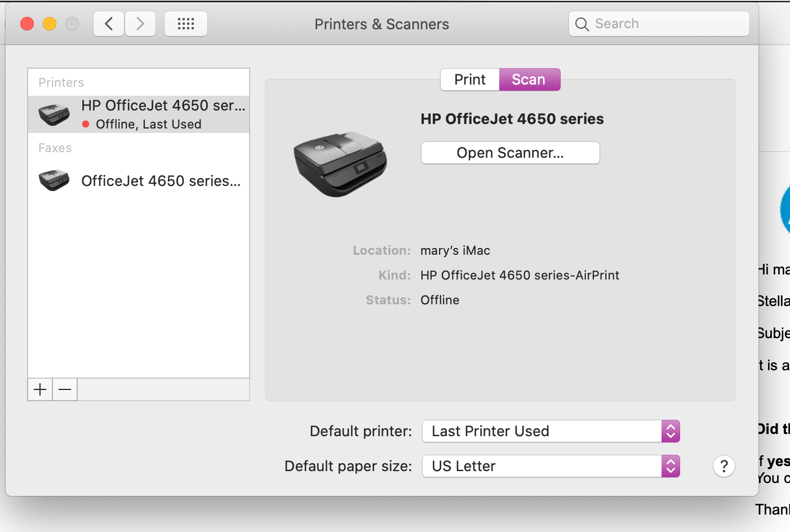Open the Default printer dropdown
Image resolution: width=790 pixels, height=532 pixels.
click(551, 431)
